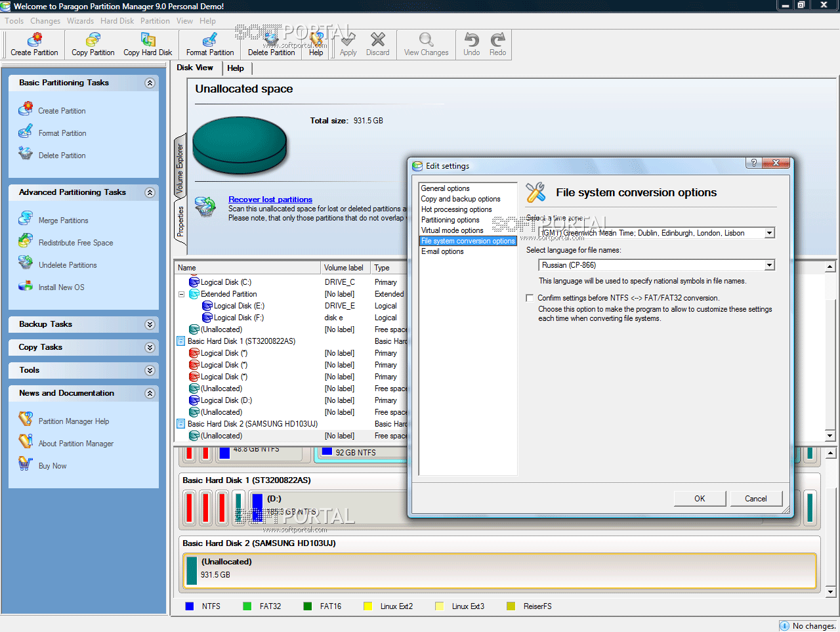Screen dimensions: 840x632
Task: Switch to the Disk View tab
Action: point(195,68)
